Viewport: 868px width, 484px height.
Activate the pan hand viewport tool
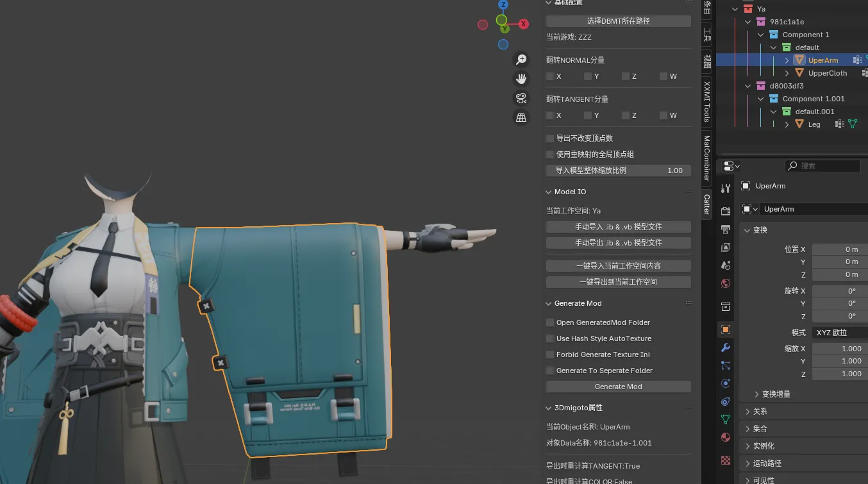pos(521,79)
